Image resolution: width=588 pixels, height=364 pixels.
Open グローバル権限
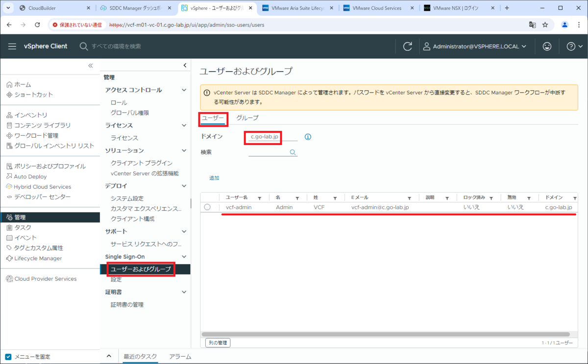(130, 113)
